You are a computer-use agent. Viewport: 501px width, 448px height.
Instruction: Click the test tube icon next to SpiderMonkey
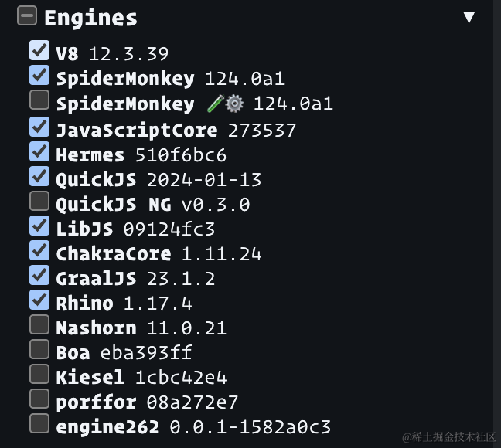216,104
